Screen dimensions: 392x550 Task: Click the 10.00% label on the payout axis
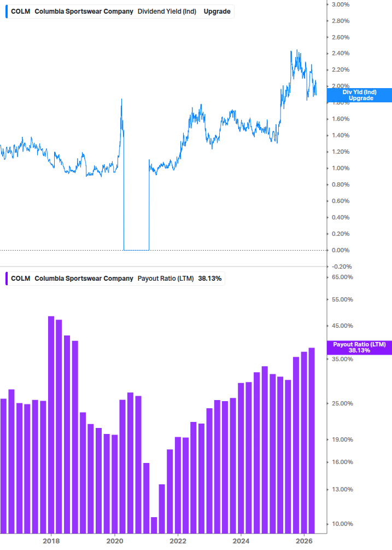[x=342, y=524]
